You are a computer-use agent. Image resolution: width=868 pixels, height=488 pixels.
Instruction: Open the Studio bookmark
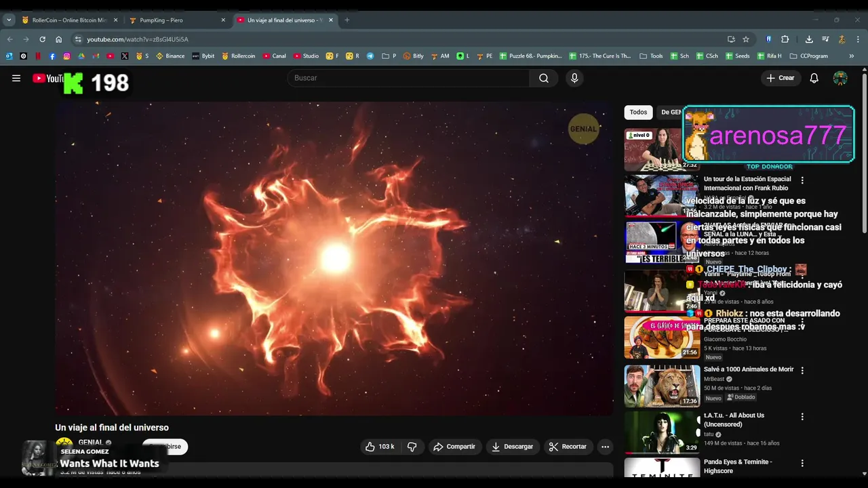[x=306, y=56]
